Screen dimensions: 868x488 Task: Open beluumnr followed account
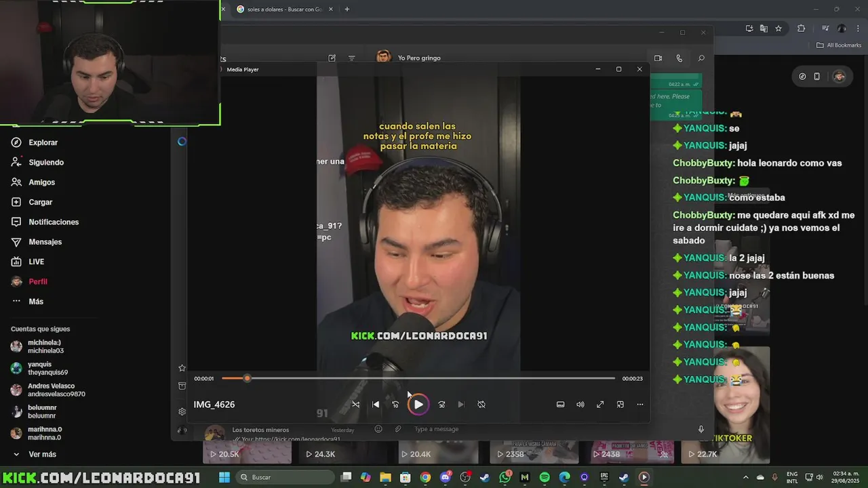coord(41,411)
